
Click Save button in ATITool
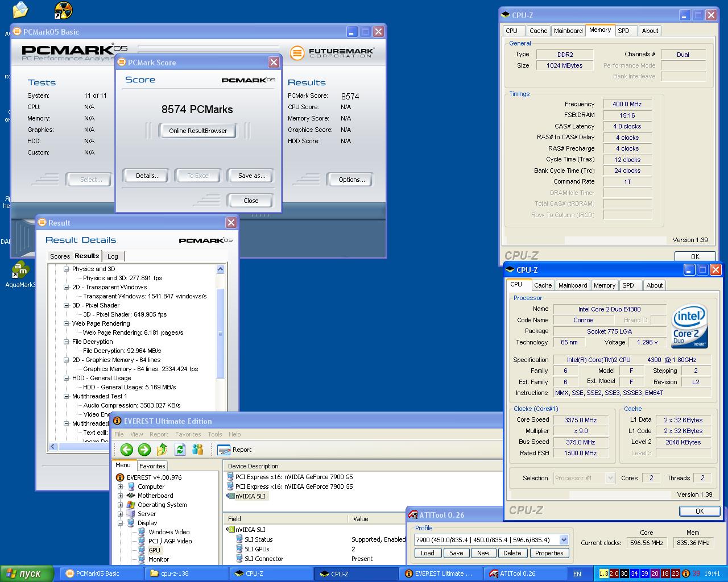pyautogui.click(x=456, y=553)
